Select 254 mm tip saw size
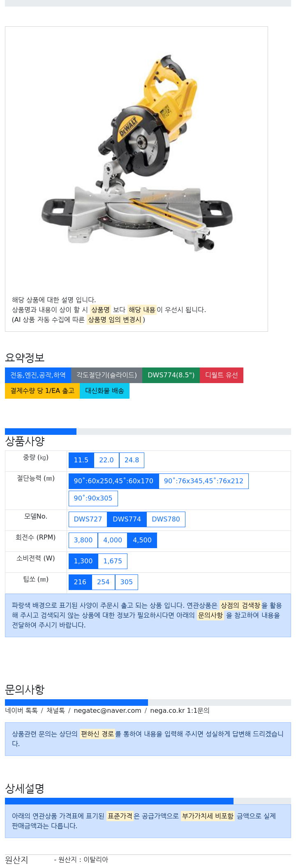This screenshot has height=868, width=296. point(103,582)
